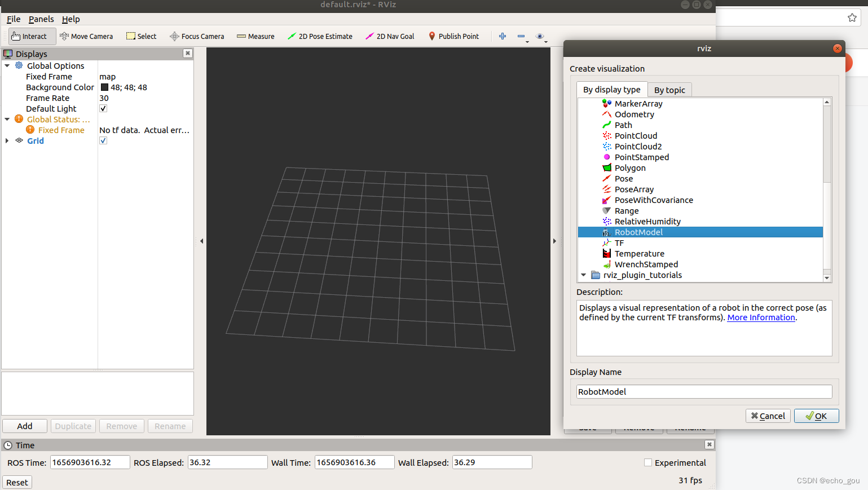Activate the Move Camera tool

point(86,36)
